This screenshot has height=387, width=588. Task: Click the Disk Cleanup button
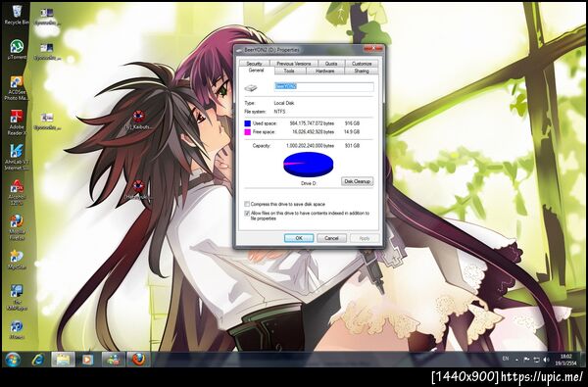click(357, 181)
